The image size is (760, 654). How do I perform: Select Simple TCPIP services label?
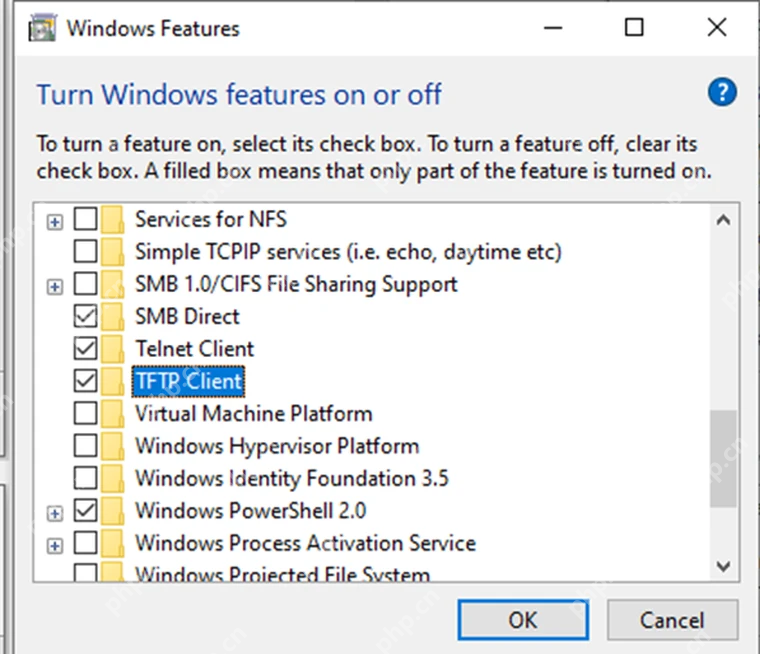point(348,252)
